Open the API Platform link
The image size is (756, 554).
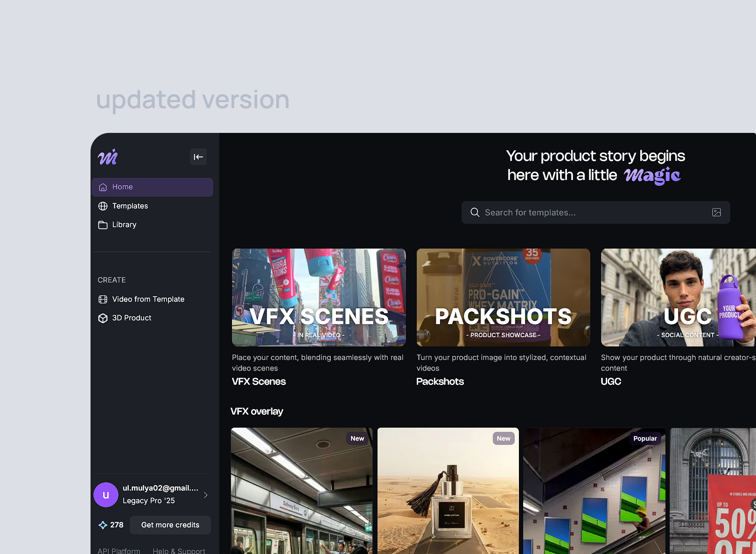(119, 551)
